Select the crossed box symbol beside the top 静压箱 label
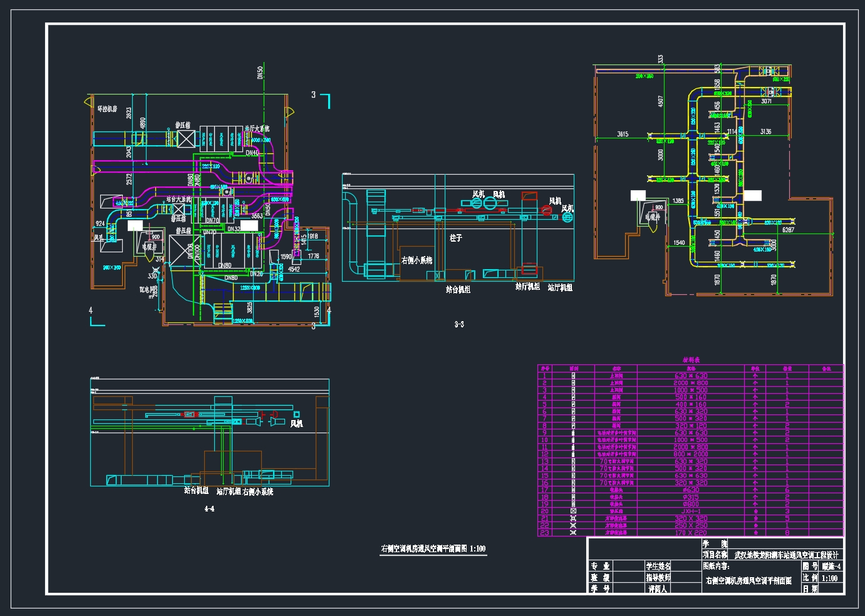This screenshot has width=865, height=616. point(186,138)
